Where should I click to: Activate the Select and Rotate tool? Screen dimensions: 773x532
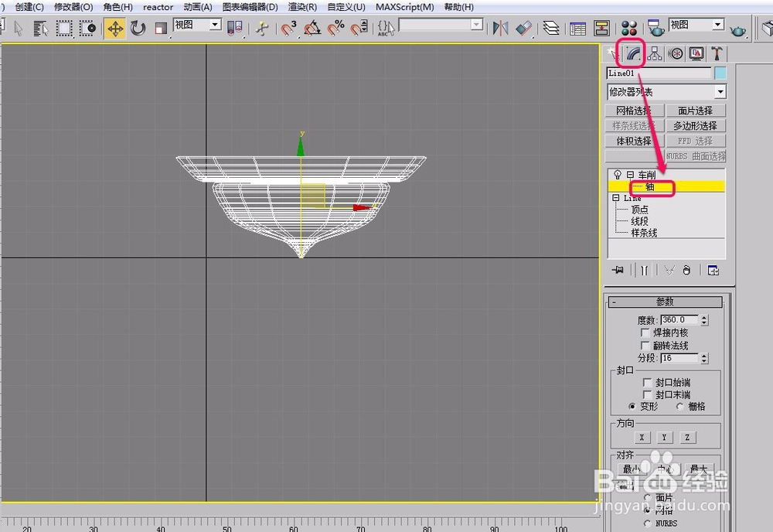(138, 29)
